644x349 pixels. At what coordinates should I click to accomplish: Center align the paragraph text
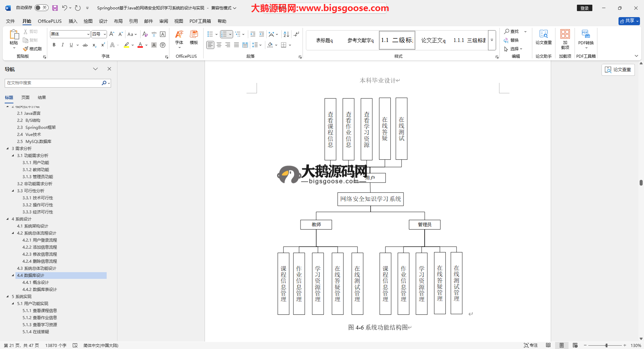pyautogui.click(x=219, y=45)
